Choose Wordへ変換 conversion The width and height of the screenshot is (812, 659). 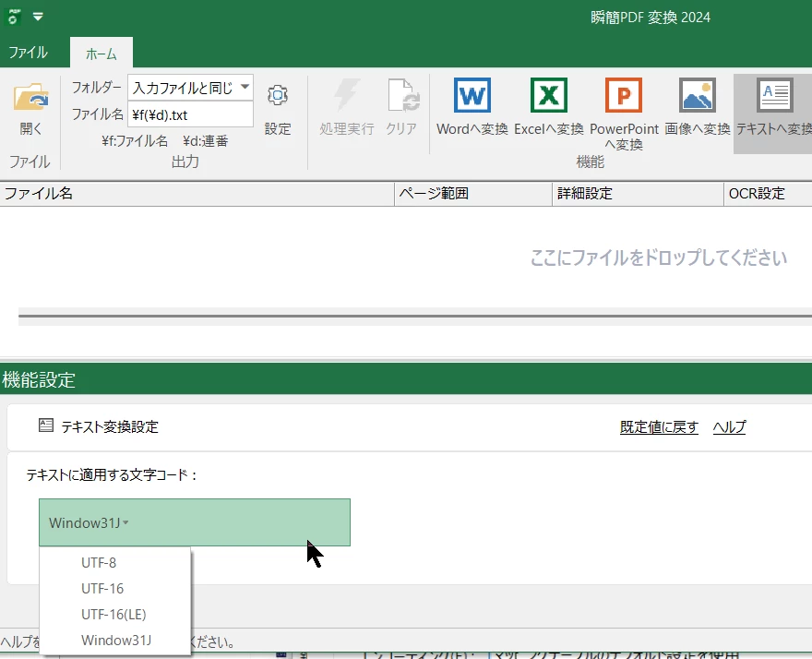pos(472,108)
